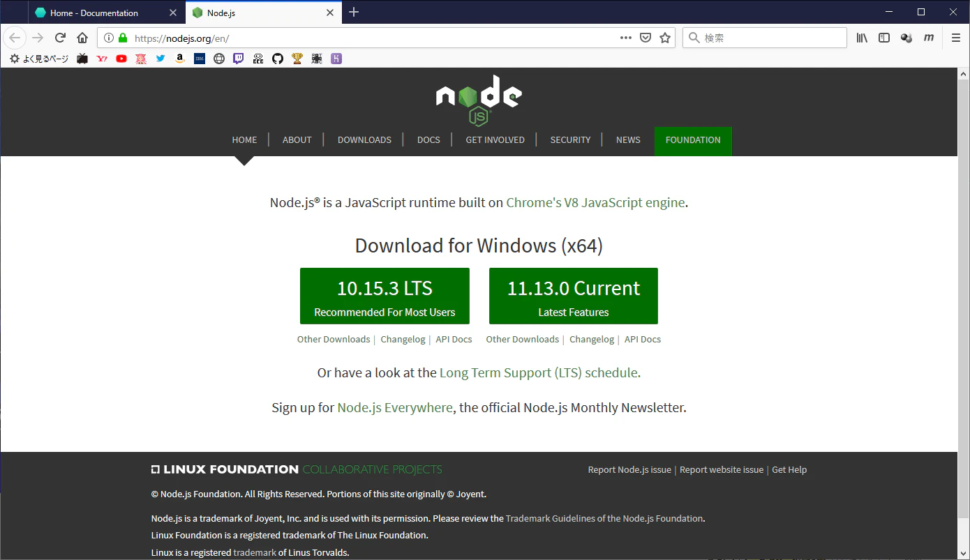Open the Amazon bookmark
Screen dimensions: 970x560
[180, 59]
